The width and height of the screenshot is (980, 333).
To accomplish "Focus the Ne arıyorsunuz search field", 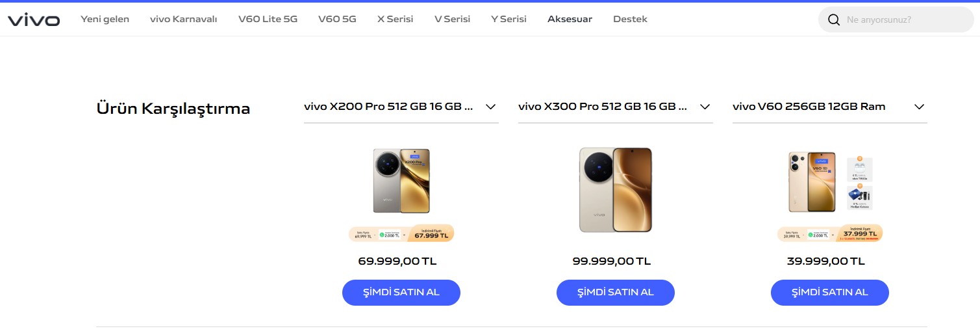I will pos(903,20).
